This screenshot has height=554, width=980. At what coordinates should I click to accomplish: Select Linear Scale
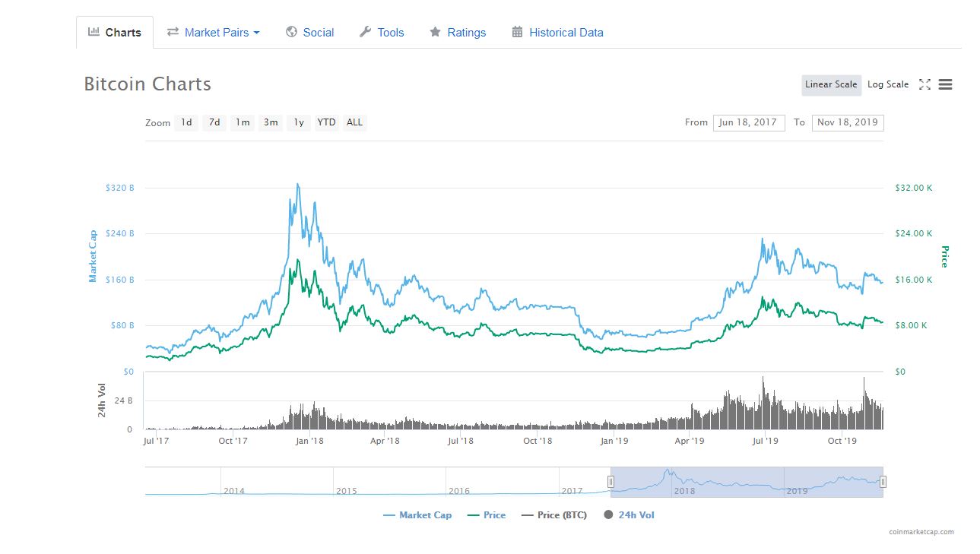831,84
